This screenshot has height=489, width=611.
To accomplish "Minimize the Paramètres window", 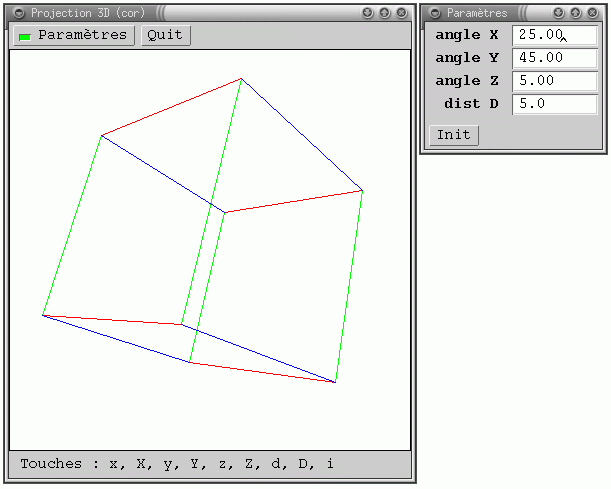I will (561, 13).
